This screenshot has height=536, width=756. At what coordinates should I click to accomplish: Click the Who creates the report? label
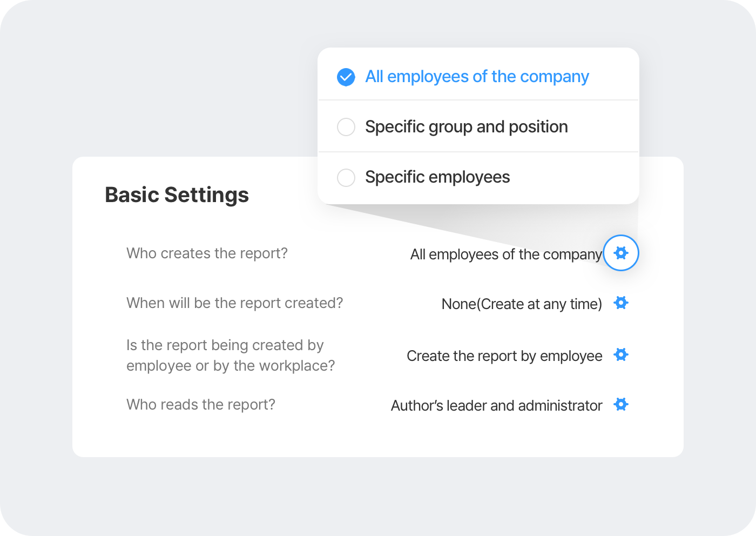pos(207,253)
